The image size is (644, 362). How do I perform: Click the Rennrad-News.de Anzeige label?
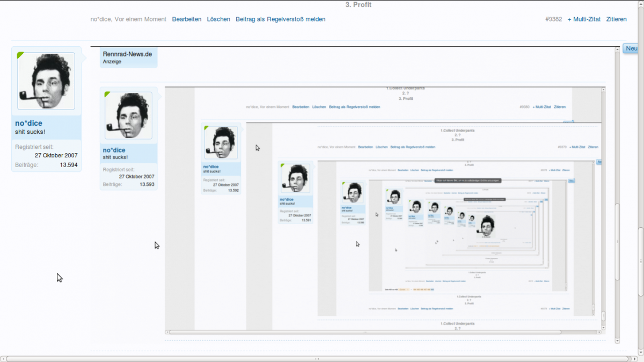tap(128, 57)
